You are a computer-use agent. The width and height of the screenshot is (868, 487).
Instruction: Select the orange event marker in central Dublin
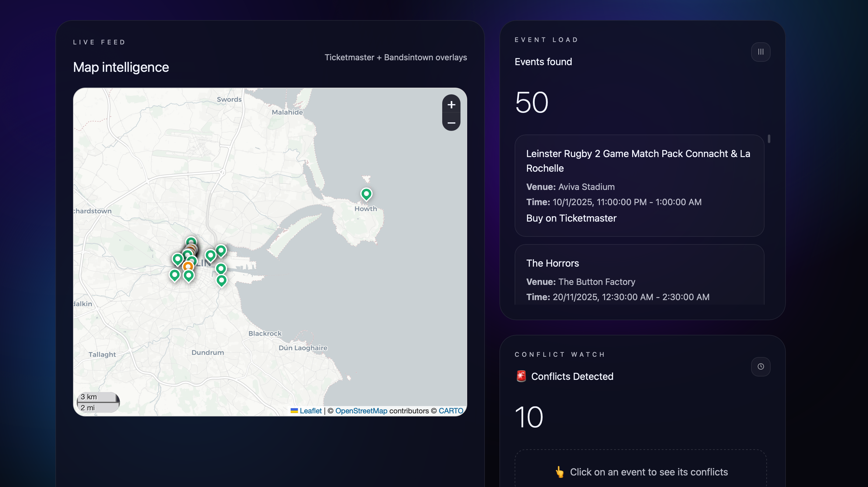pyautogui.click(x=188, y=266)
